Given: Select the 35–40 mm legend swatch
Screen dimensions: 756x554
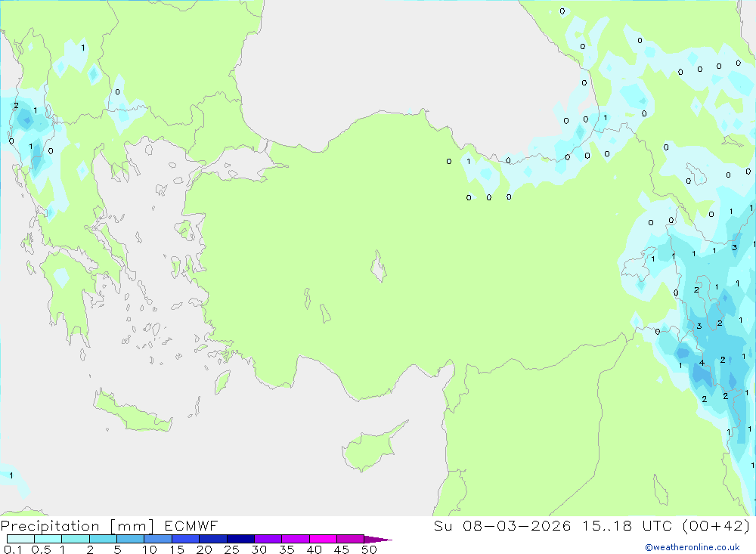Looking at the screenshot, I should (x=296, y=539).
